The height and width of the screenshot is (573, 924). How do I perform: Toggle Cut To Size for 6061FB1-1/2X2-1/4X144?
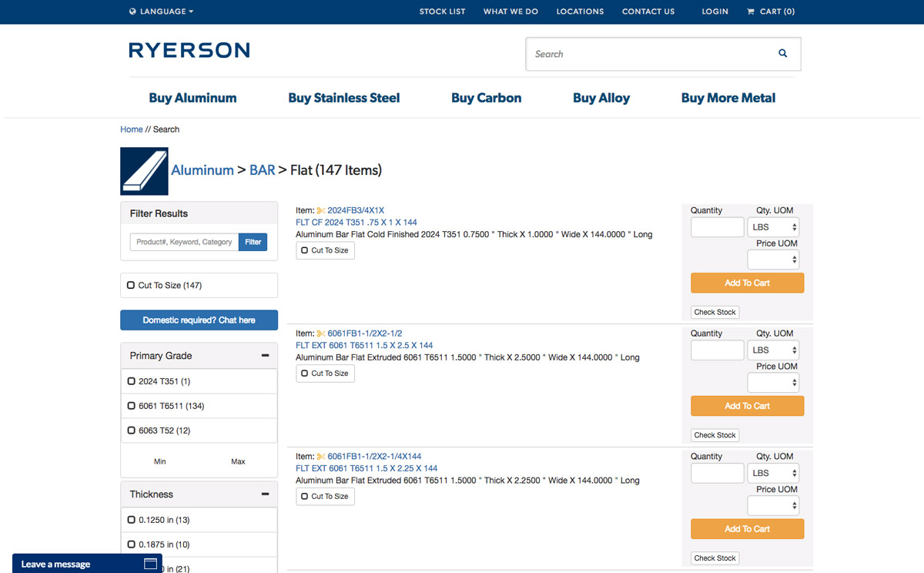325,497
